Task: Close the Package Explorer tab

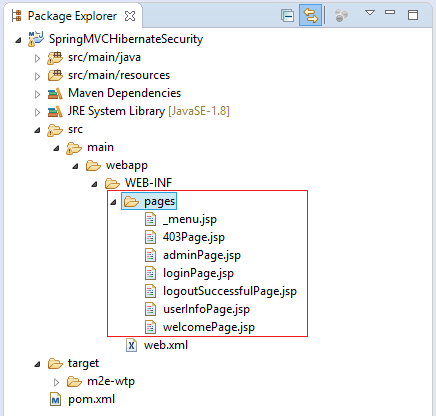Action: pos(130,16)
